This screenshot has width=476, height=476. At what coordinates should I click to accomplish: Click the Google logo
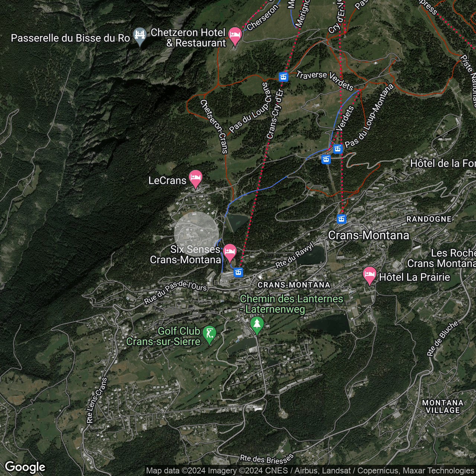coord(25,467)
